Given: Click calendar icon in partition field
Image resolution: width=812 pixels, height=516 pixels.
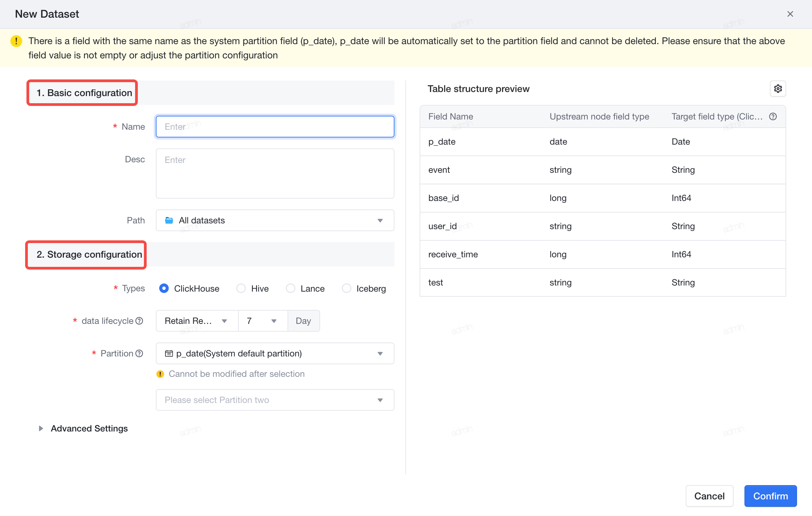Looking at the screenshot, I should [x=169, y=353].
